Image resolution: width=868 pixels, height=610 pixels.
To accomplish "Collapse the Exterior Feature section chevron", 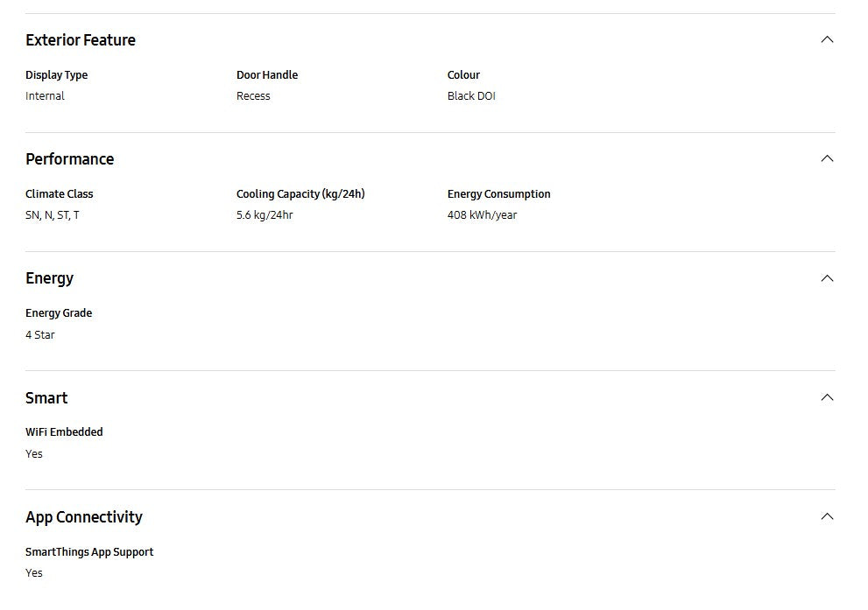I will [826, 39].
